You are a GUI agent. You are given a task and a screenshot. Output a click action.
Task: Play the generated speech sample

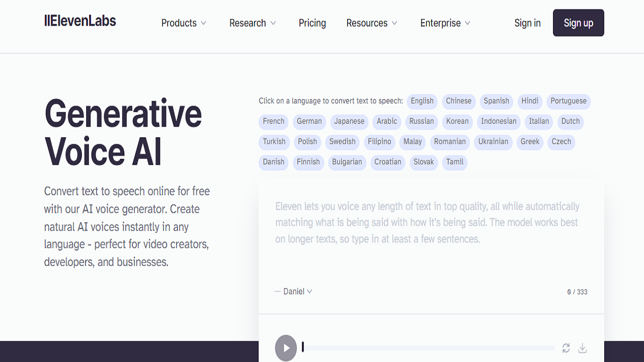pyautogui.click(x=286, y=347)
